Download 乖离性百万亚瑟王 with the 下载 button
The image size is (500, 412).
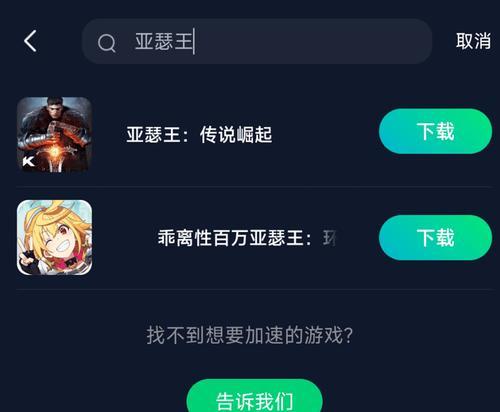tap(435, 238)
